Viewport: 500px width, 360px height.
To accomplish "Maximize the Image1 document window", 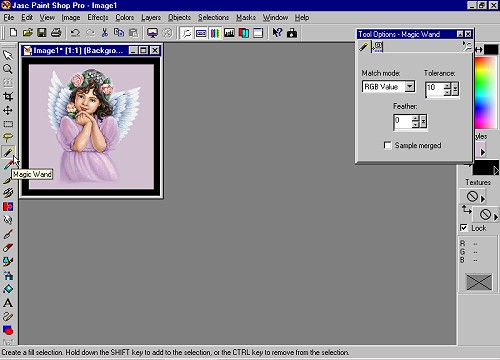I will tap(143, 50).
